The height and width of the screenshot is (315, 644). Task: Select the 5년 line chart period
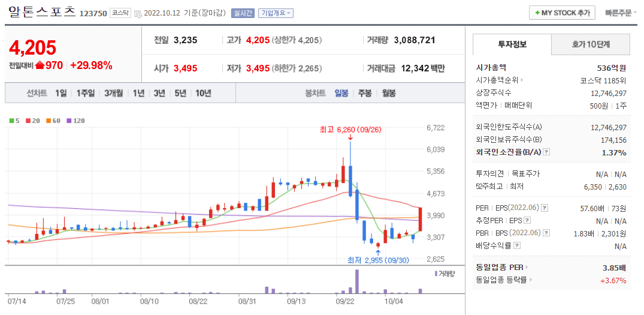[180, 94]
